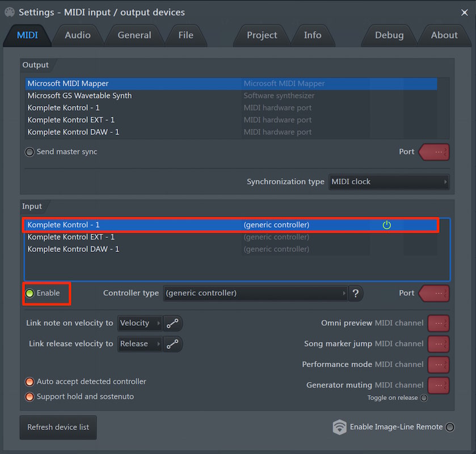The height and width of the screenshot is (454, 476).
Task: Switch to the MIDI tab
Action: 27,35
